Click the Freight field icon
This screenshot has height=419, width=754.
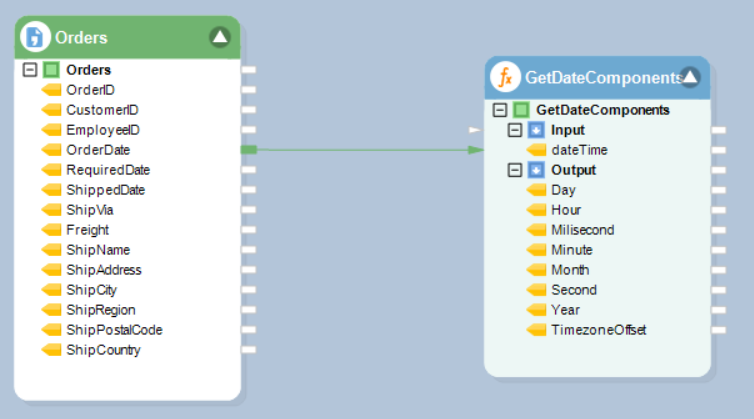51,230
